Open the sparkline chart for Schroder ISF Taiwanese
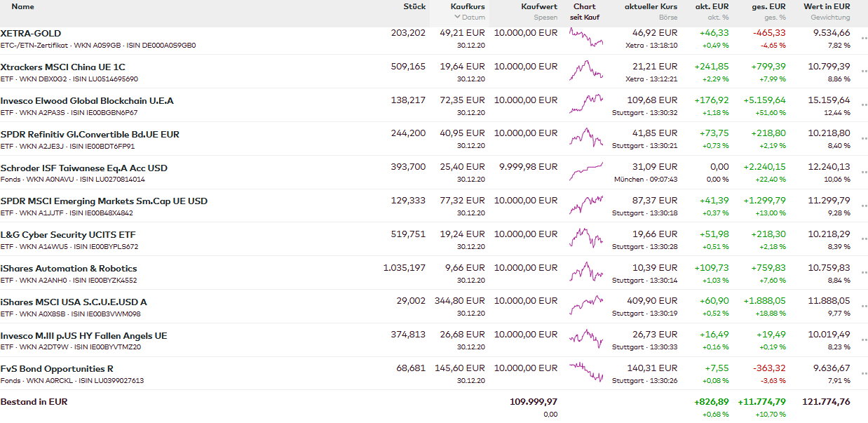Viewport: 868px width, 423px height. click(585, 171)
